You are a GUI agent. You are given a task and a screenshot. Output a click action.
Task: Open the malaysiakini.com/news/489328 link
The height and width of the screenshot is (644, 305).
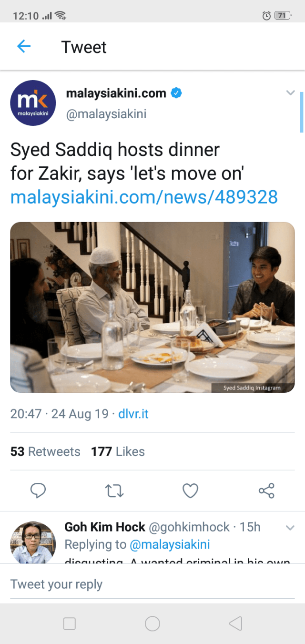144,196
